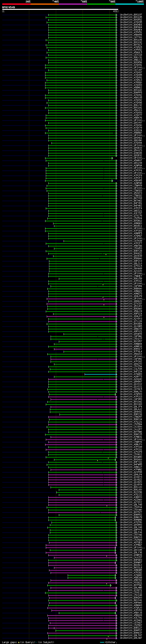Select the UniRef100_Q10SI2 label

click(131, 384)
